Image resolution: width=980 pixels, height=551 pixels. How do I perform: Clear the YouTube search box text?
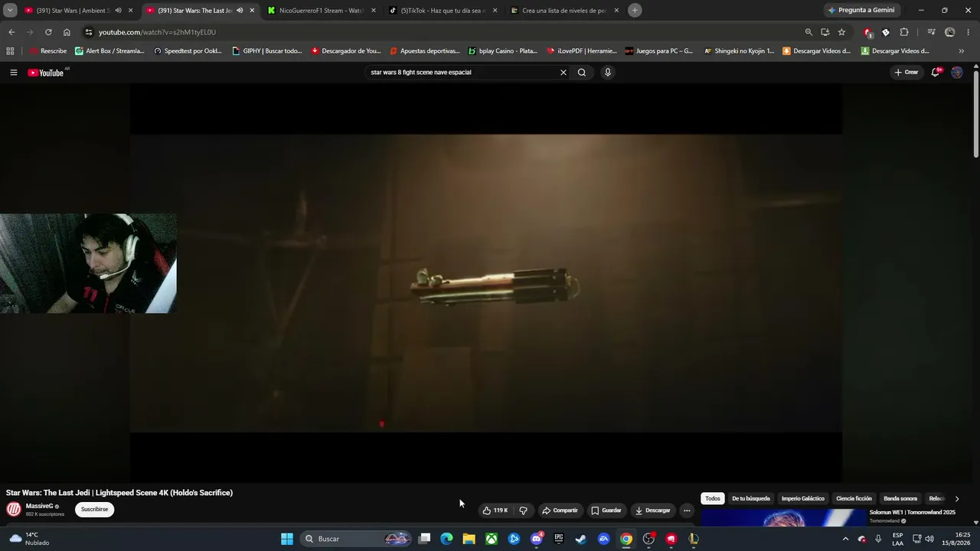[563, 73]
